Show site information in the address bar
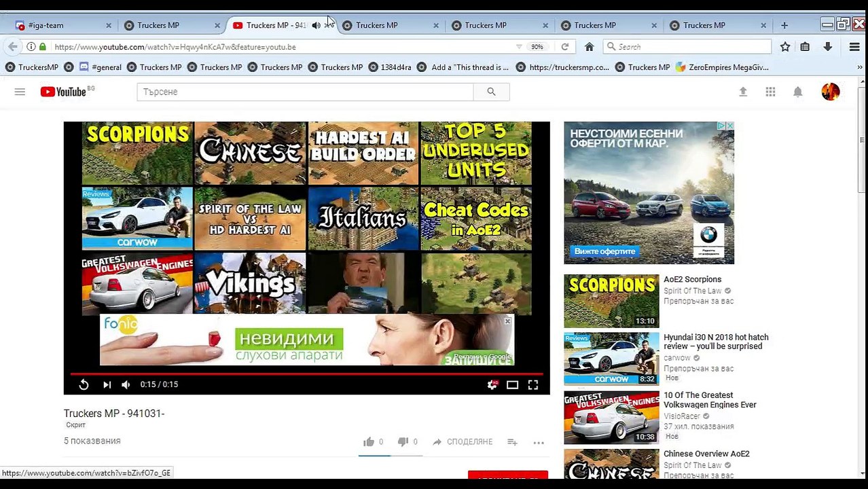Image resolution: width=868 pixels, height=489 pixels. pyautogui.click(x=31, y=47)
